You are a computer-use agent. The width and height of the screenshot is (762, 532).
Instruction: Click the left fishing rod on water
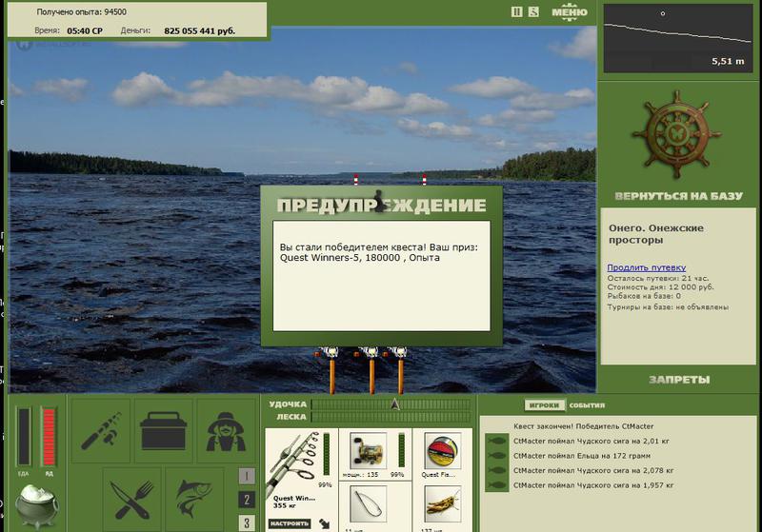[x=331, y=370]
